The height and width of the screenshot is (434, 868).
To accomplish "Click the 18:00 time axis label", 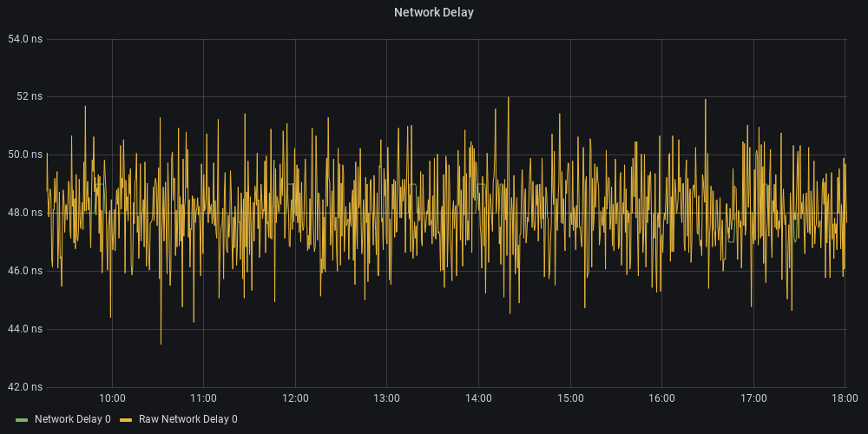I will (845, 398).
